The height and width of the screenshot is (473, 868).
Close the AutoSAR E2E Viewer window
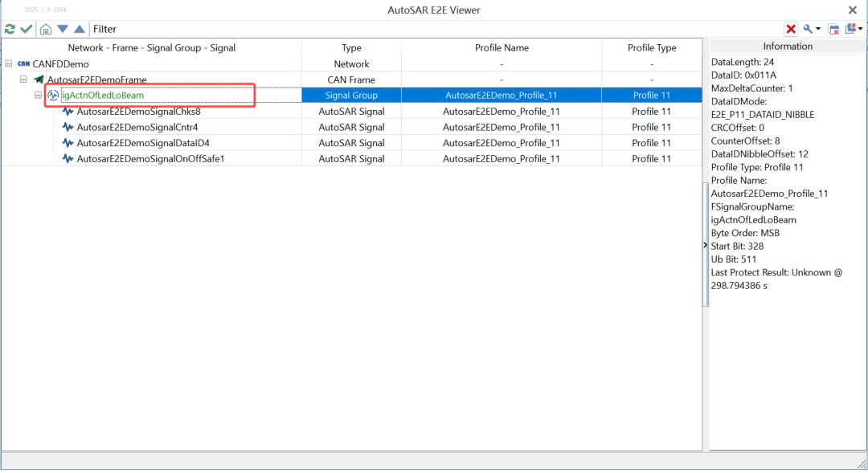tap(853, 10)
